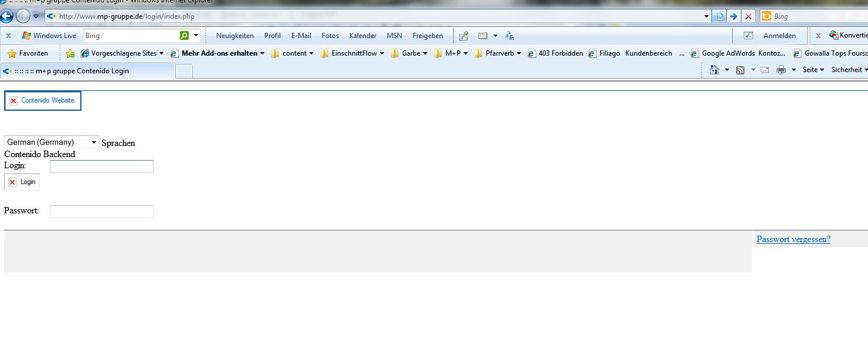
Task: Click the red X stop loading button
Action: click(x=748, y=16)
